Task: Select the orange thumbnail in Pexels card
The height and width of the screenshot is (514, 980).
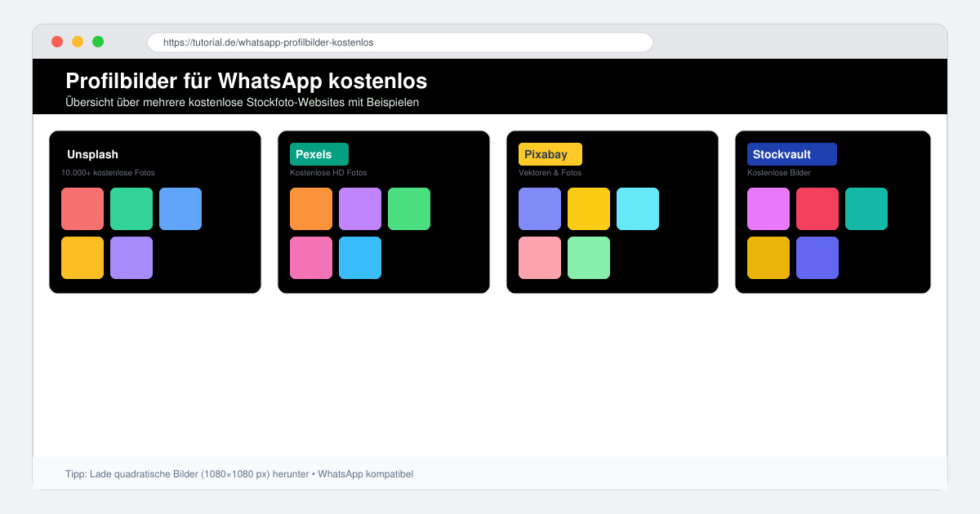Action: [x=311, y=209]
